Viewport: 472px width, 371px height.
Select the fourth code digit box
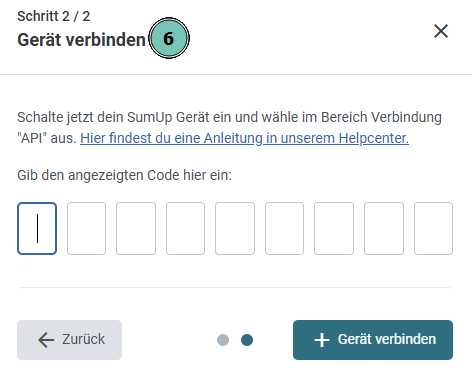pyautogui.click(x=185, y=228)
